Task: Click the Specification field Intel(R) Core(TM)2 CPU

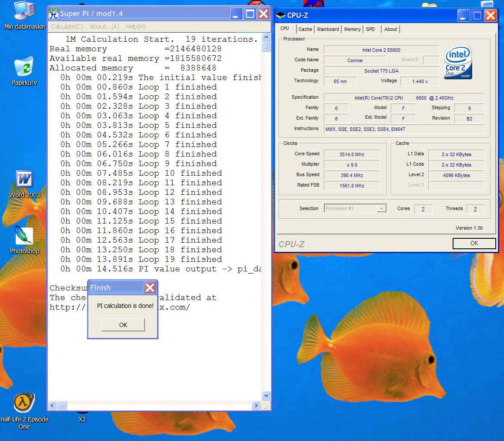Action: click(x=404, y=98)
